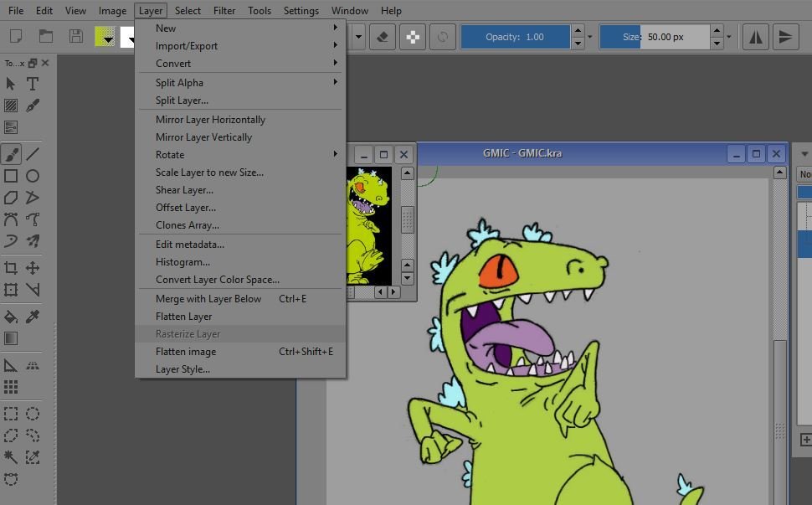Open an existing document from toolbar

(x=46, y=36)
